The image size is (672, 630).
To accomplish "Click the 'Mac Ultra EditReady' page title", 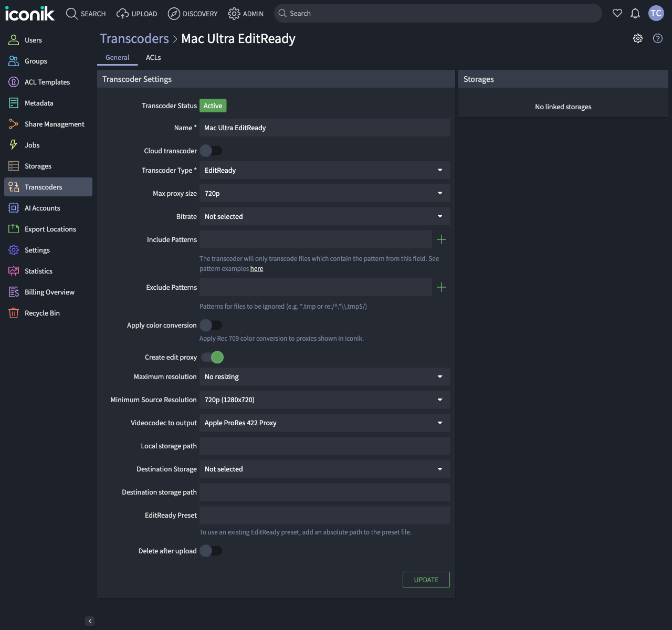I will click(x=238, y=39).
